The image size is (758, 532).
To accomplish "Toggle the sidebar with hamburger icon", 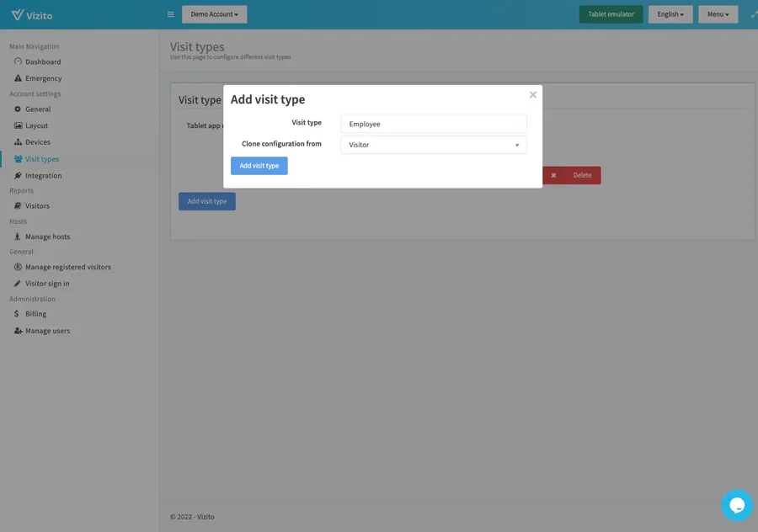I will pyautogui.click(x=170, y=13).
